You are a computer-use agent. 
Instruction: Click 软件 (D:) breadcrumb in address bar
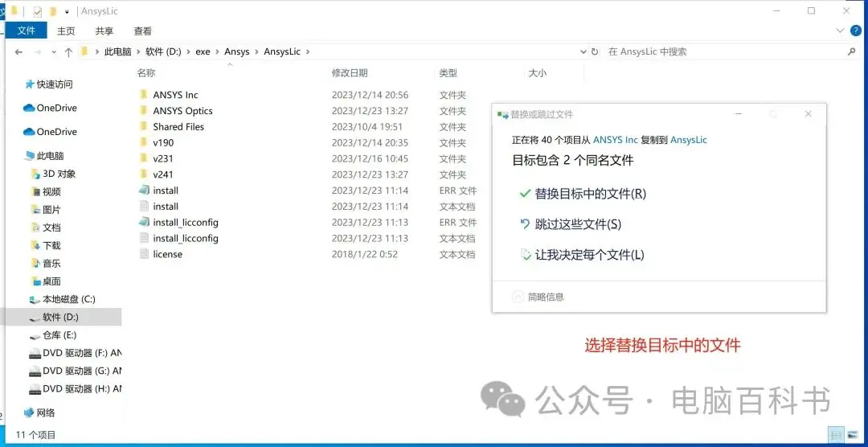pos(163,51)
